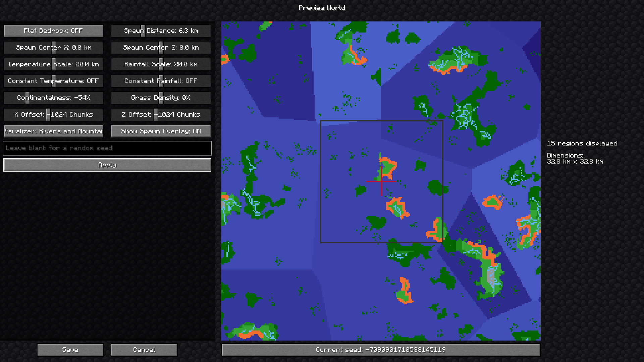Screen dimensions: 644x362
Task: Click the red spawn crosshair on the map
Action: tap(381, 181)
